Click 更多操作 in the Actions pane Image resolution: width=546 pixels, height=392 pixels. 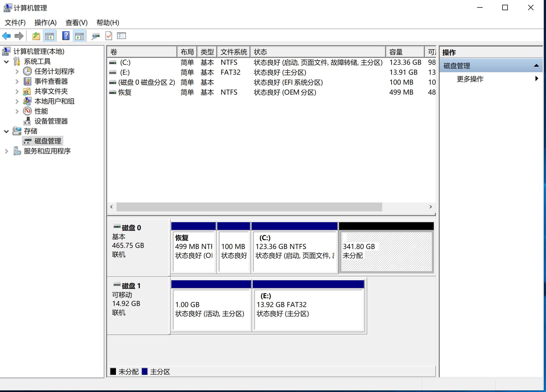point(470,79)
